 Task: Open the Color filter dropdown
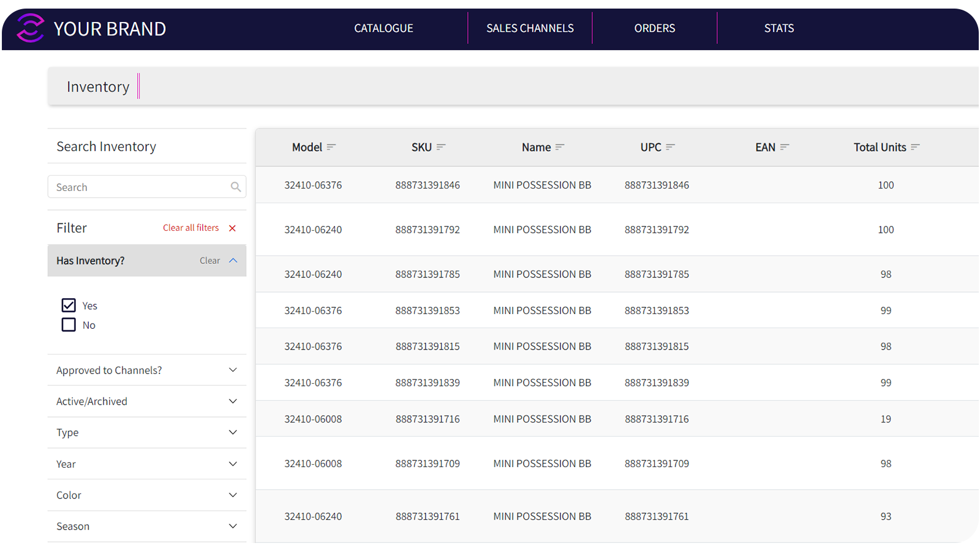[x=233, y=495]
